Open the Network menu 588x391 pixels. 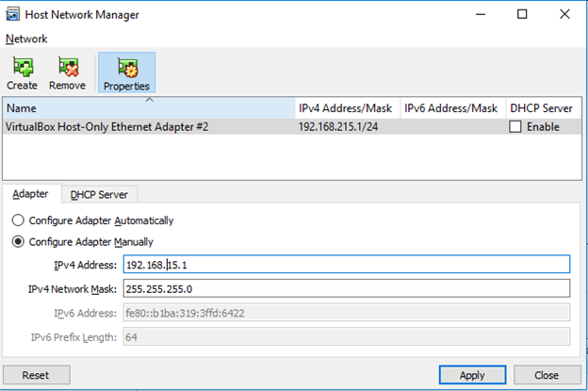click(26, 39)
